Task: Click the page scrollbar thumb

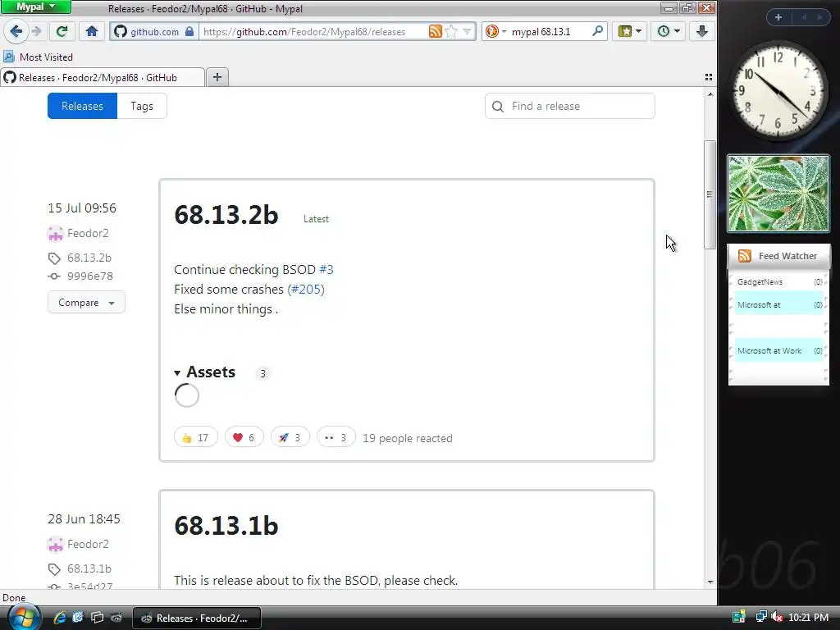Action: point(710,194)
